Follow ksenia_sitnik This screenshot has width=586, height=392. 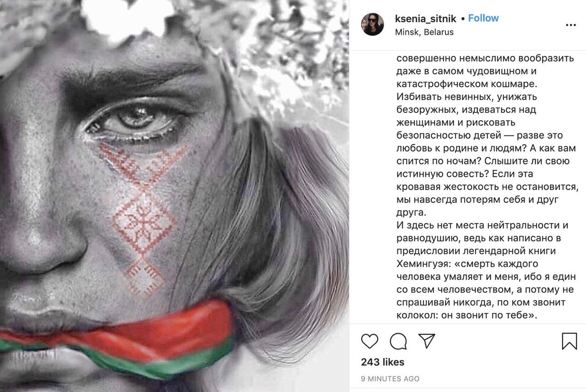pyautogui.click(x=483, y=18)
